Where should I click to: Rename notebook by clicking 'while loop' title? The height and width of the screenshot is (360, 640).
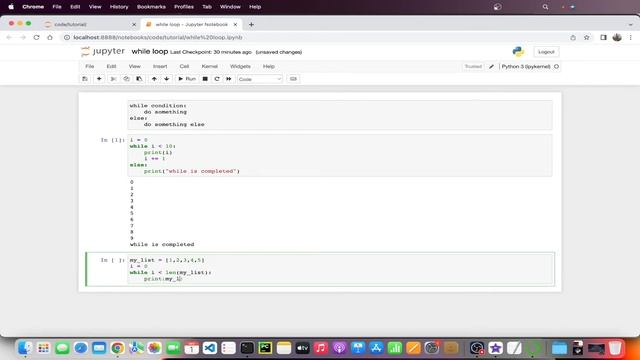(149, 51)
